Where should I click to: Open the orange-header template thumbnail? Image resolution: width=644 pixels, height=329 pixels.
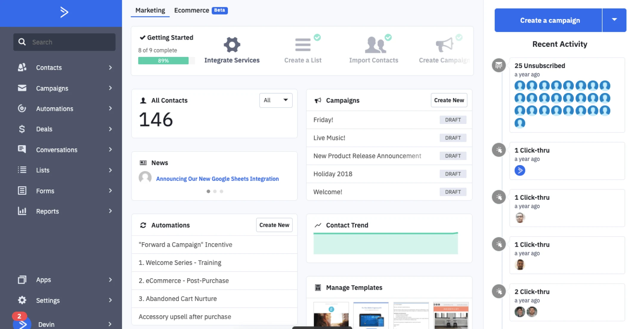pyautogui.click(x=451, y=315)
